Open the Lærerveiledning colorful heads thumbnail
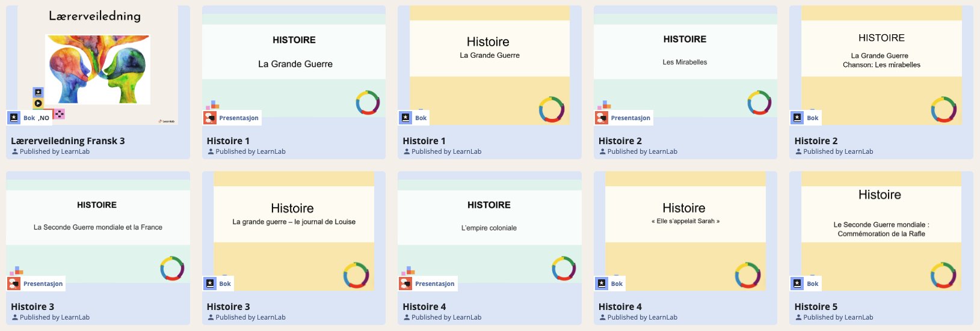The width and height of the screenshot is (980, 331). tap(97, 68)
